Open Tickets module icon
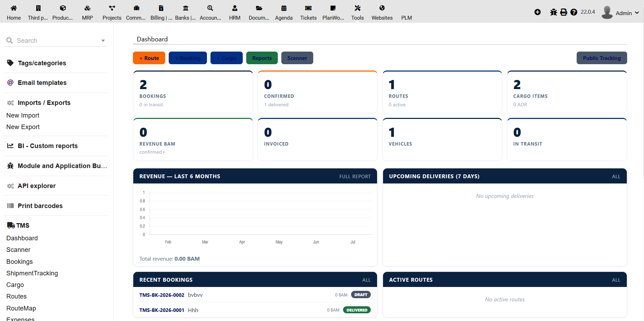644x321 pixels. (x=308, y=8)
